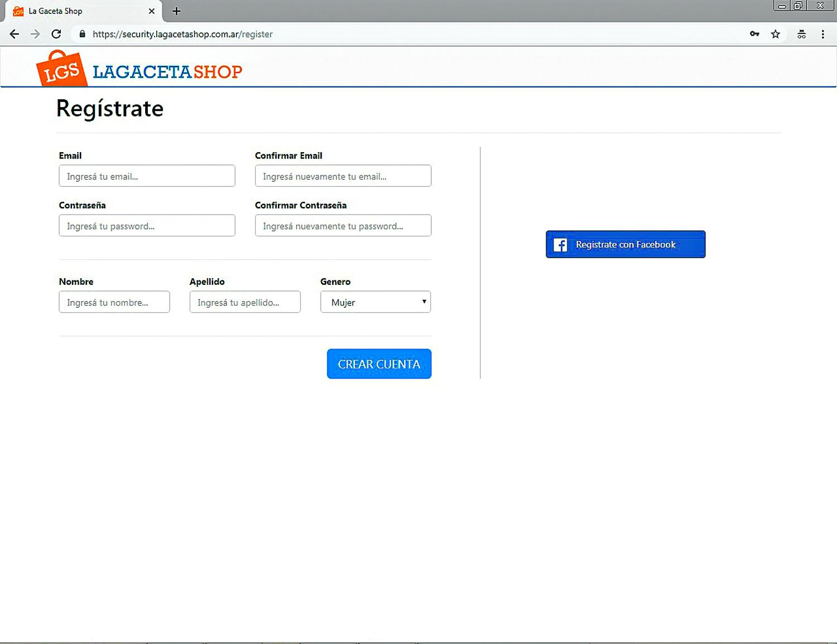Viewport: 837px width, 644px height.
Task: Click the Ingresá tu nombre input field
Action: click(x=114, y=302)
